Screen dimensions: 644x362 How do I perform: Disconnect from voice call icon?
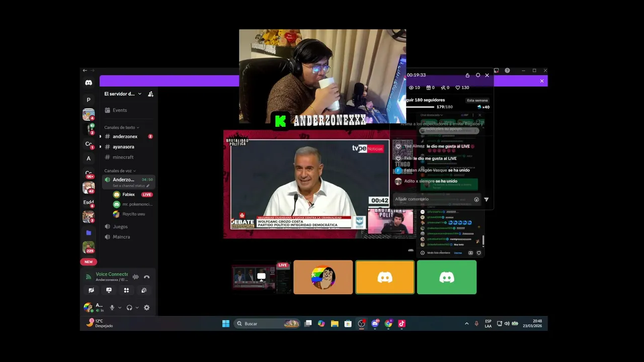(x=146, y=277)
